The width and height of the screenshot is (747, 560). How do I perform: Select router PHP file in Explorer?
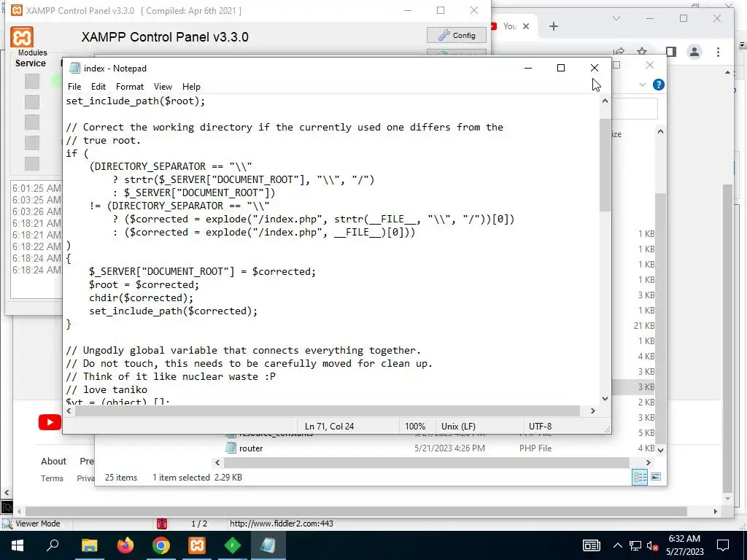251,448
